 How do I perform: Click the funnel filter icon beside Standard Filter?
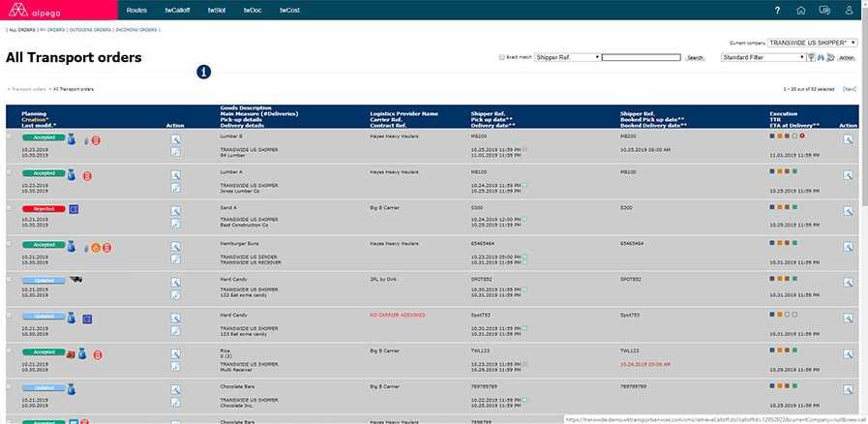(812, 57)
